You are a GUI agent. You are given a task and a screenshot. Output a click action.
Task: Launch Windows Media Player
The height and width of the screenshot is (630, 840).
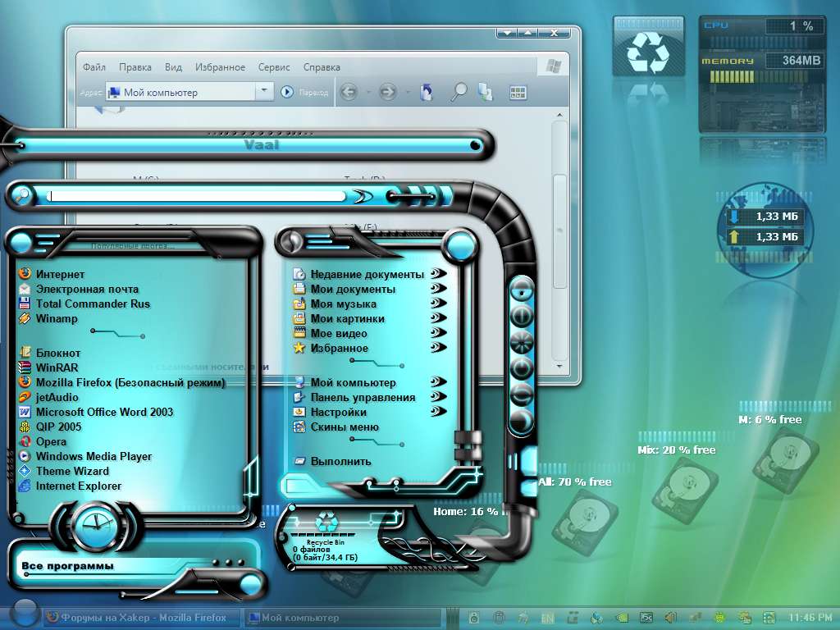click(85, 456)
